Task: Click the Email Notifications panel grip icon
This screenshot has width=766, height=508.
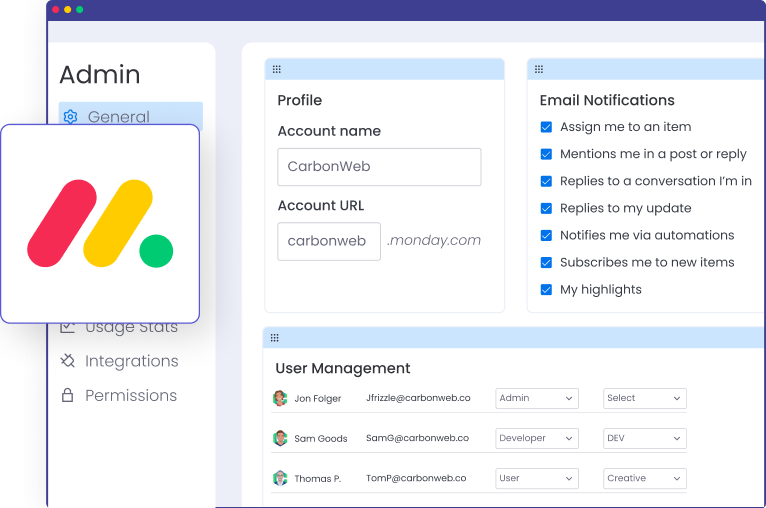Action: click(539, 69)
